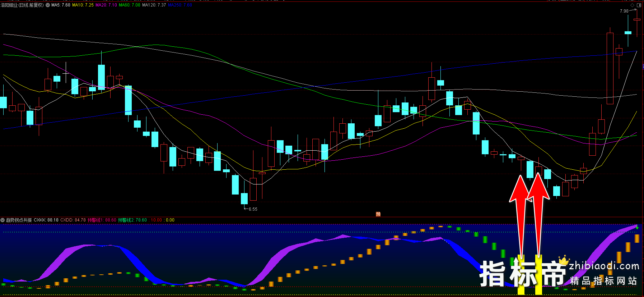Click the 趋势拐点共振 indicator name
644x297 pixels.
coord(19,220)
